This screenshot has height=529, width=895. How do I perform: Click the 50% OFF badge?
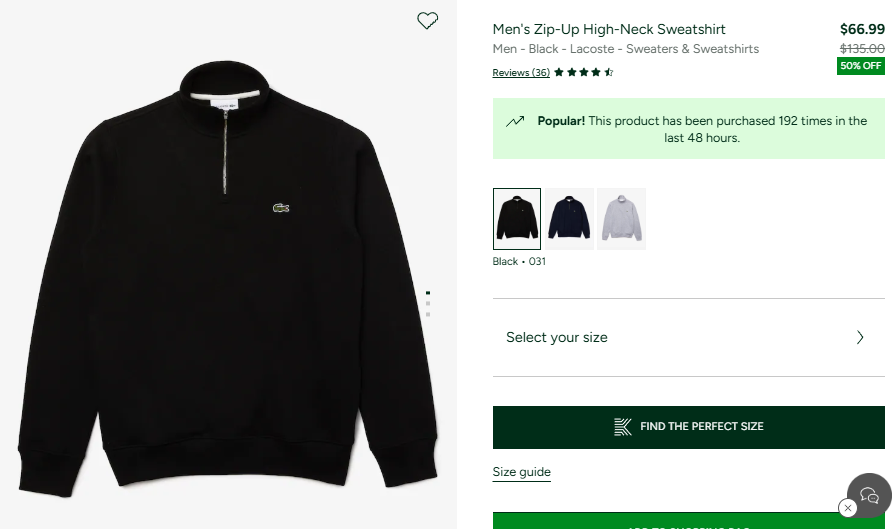point(860,66)
